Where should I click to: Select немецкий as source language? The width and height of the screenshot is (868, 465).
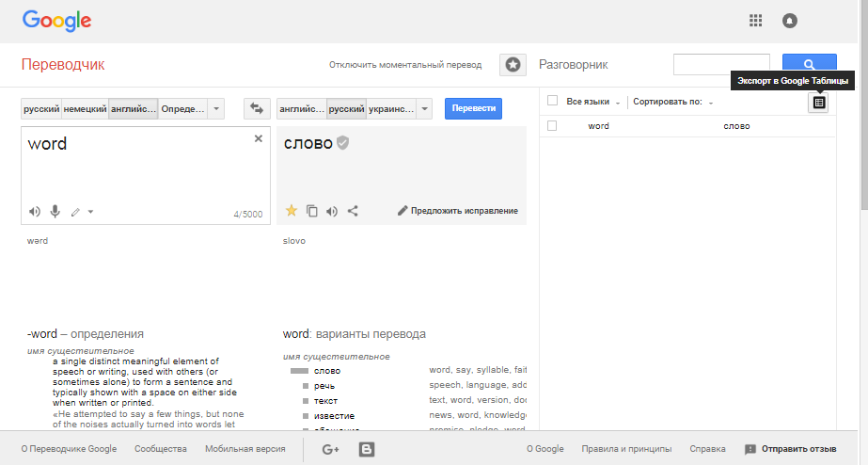point(85,108)
